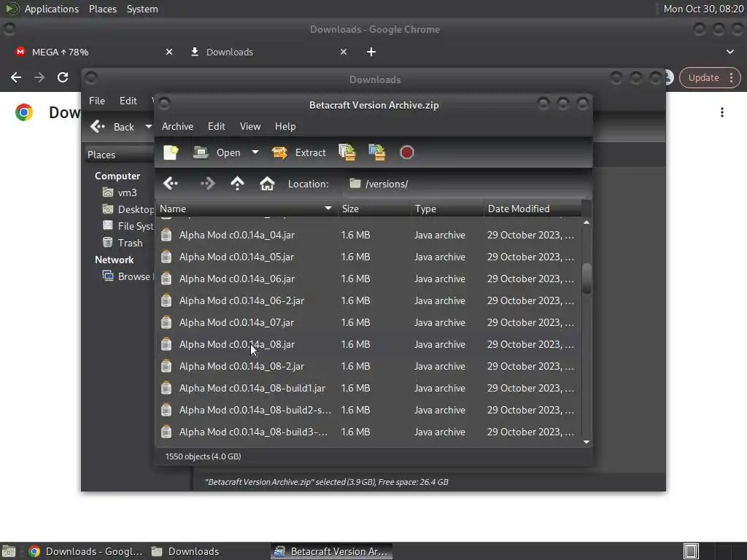Sort archive list by Size column
747x560 pixels.
(374, 209)
